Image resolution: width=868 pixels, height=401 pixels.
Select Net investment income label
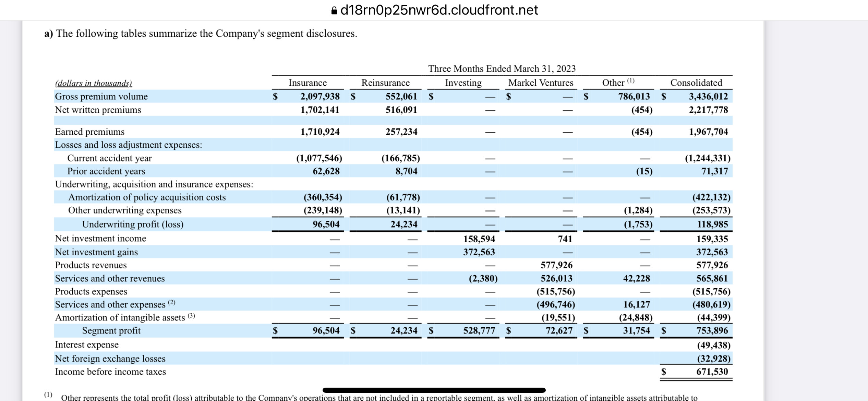click(x=101, y=238)
